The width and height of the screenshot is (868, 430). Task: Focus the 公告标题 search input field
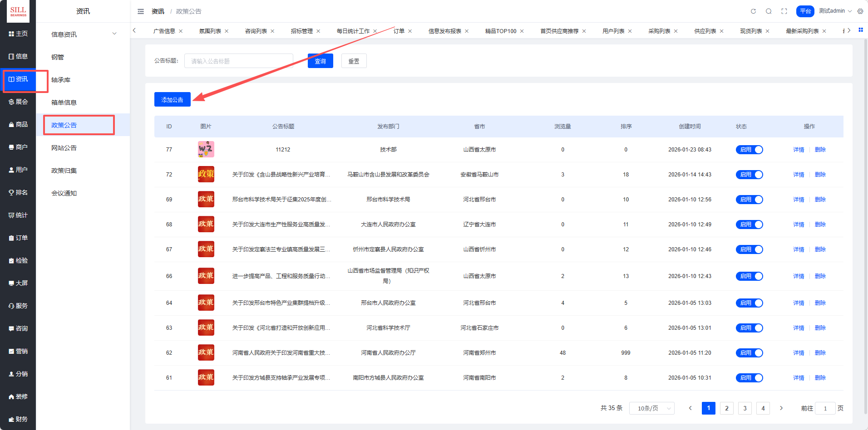[x=239, y=61]
